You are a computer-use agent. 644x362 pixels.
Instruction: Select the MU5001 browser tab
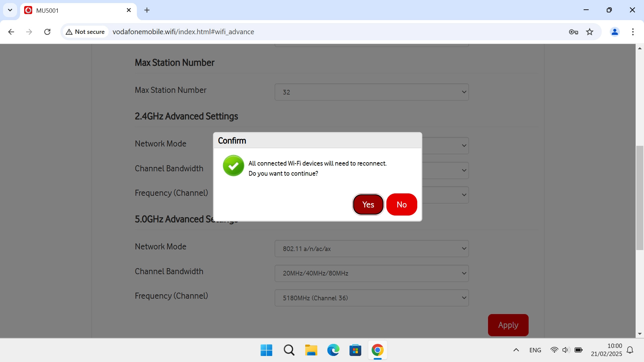(x=77, y=10)
